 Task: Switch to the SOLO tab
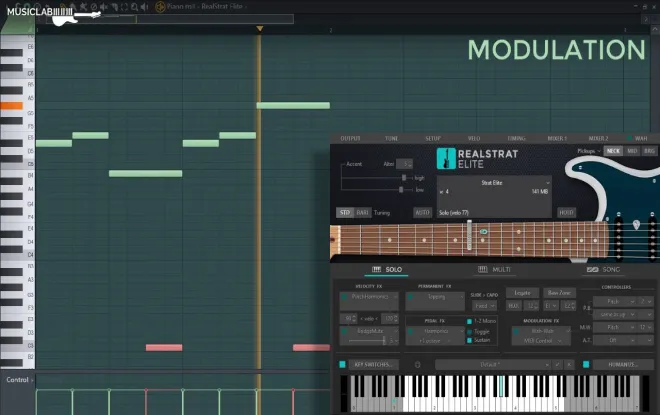click(x=387, y=269)
